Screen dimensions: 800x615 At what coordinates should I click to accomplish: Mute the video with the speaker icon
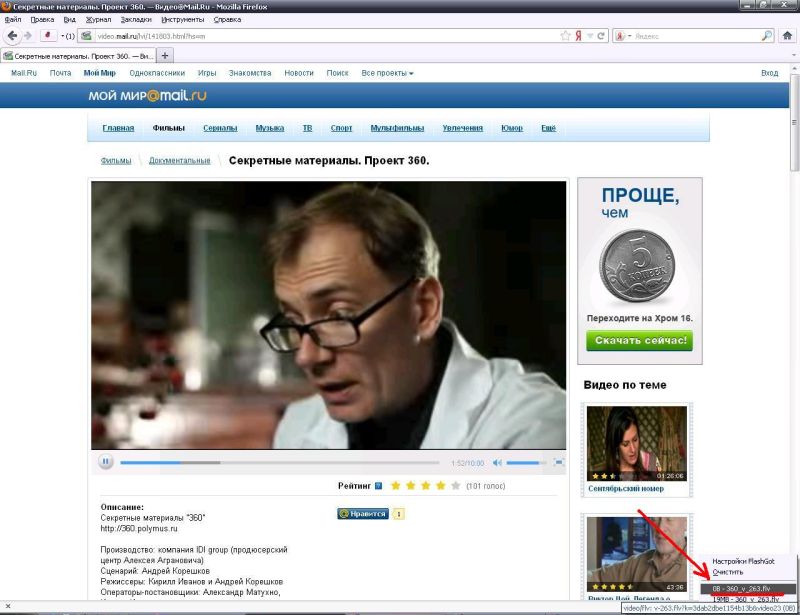(x=497, y=463)
